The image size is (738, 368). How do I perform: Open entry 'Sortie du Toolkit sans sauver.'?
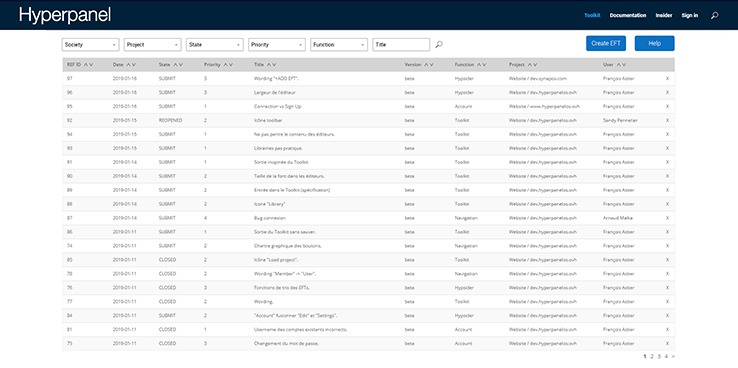click(x=285, y=232)
